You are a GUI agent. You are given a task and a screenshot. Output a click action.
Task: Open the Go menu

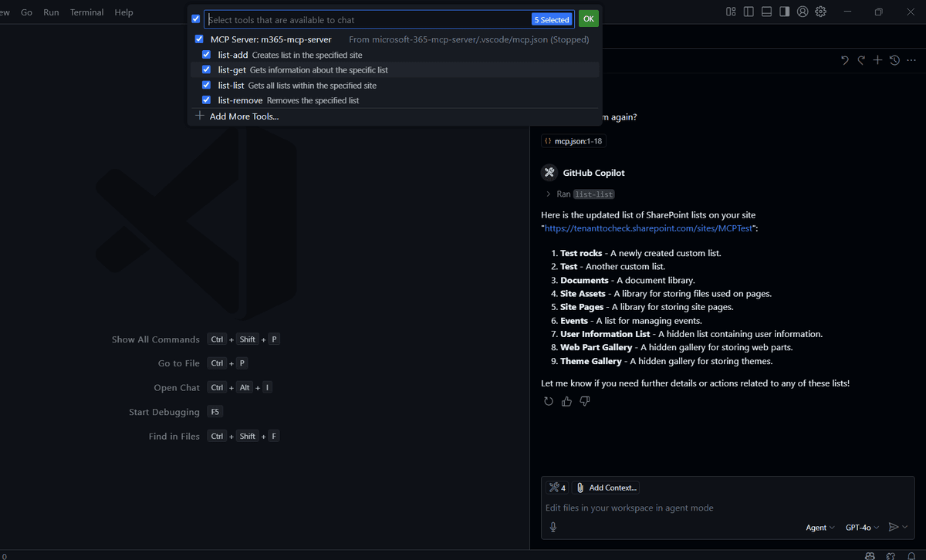[27, 12]
